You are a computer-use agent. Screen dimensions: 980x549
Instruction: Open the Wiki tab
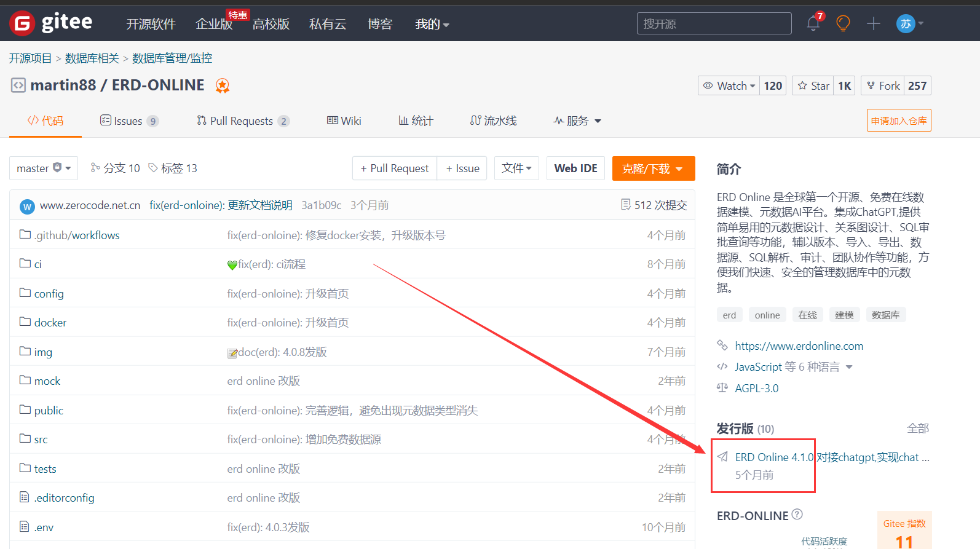(344, 120)
